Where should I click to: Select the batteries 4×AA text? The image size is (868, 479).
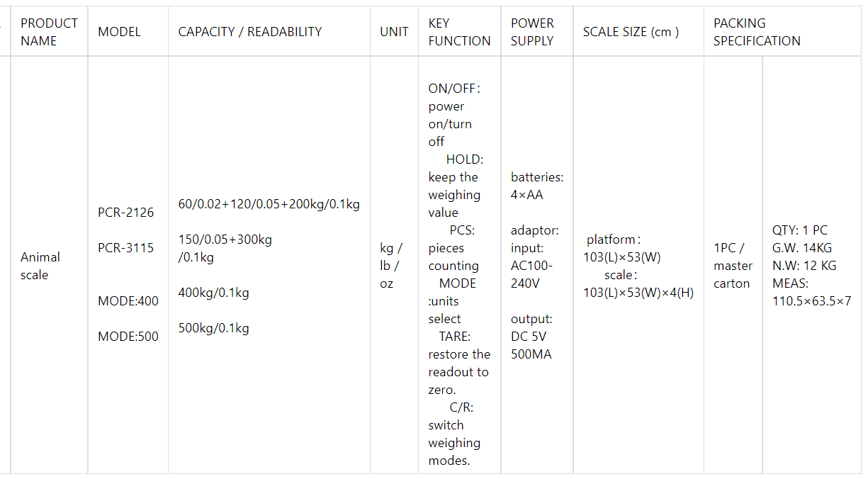tap(537, 186)
